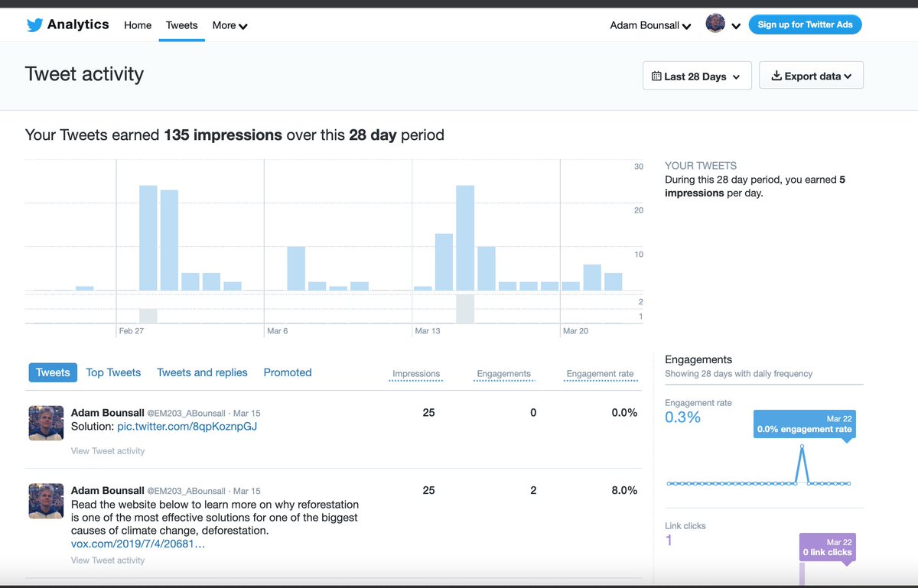Screen dimensions: 918x588
Task: Select the Tweets nav item
Action: [182, 25]
